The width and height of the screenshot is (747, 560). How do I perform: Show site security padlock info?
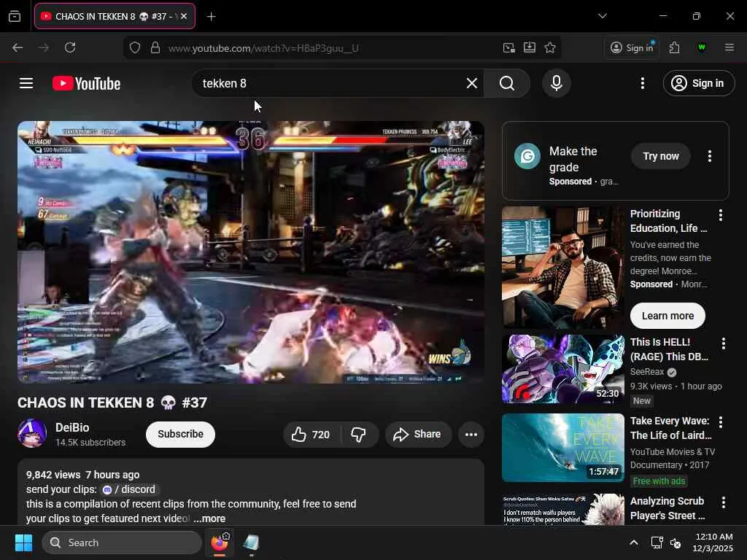coord(155,47)
